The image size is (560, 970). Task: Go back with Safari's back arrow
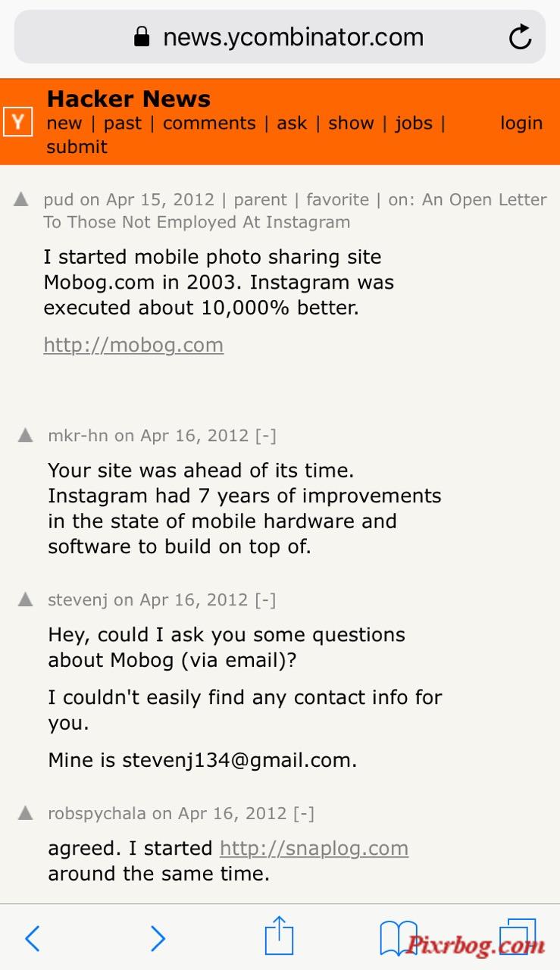[32, 938]
